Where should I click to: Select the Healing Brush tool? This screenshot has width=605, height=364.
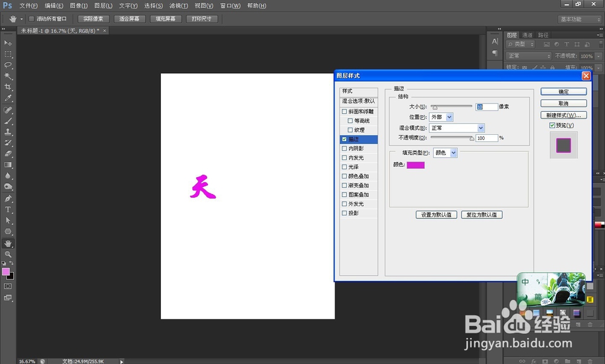[x=8, y=110]
